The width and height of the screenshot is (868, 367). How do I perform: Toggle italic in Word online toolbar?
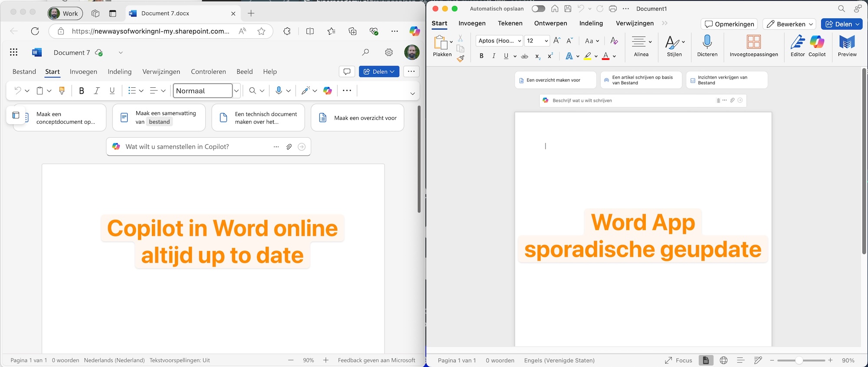[97, 91]
